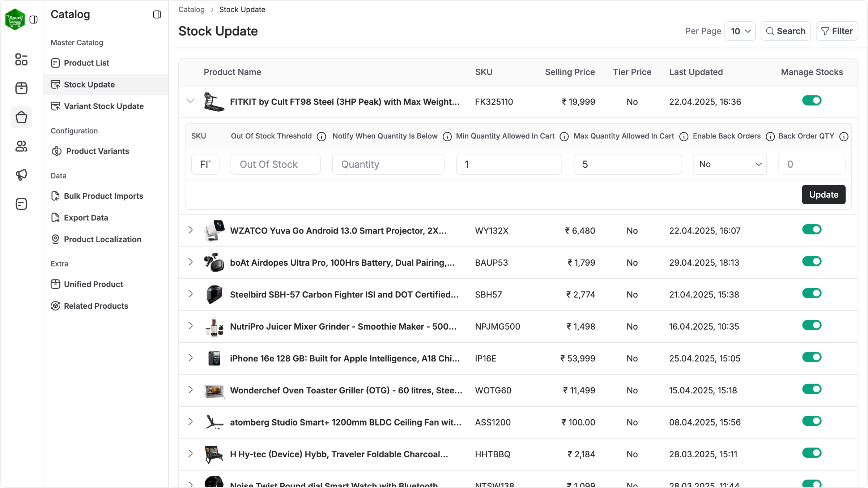Click the Notify Quantity input field

coord(388,164)
